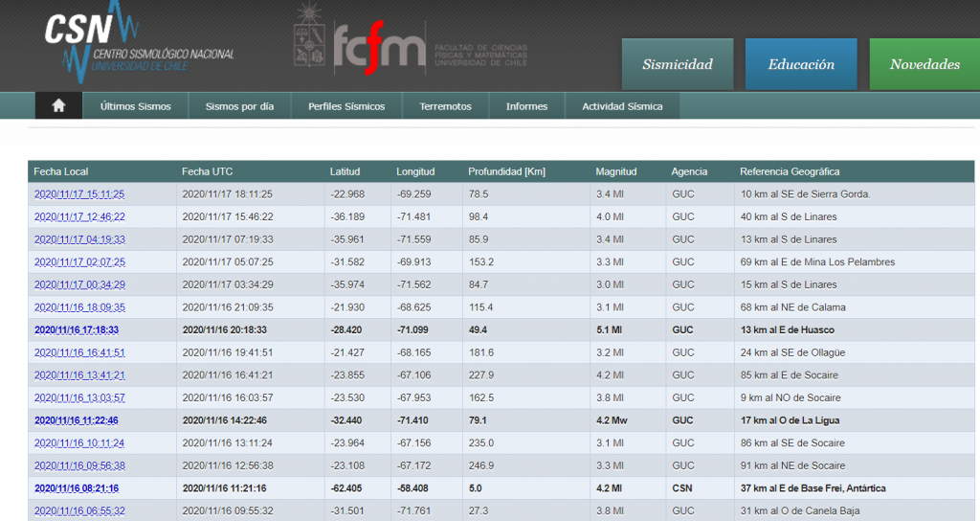980x521 pixels.
Task: Select the longitude value '-58.408'
Action: point(412,488)
